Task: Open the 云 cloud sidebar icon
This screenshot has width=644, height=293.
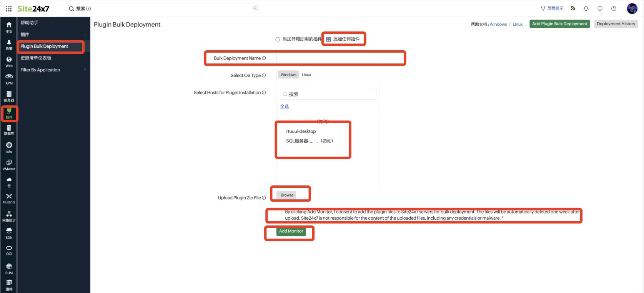Action: point(9,182)
